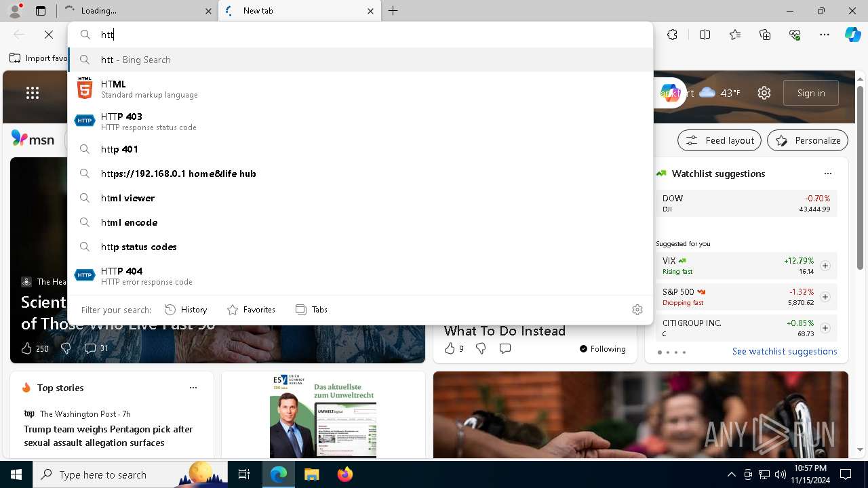This screenshot has width=868, height=488.
Task: Select 'http status codes' suggestion
Action: tap(360, 247)
